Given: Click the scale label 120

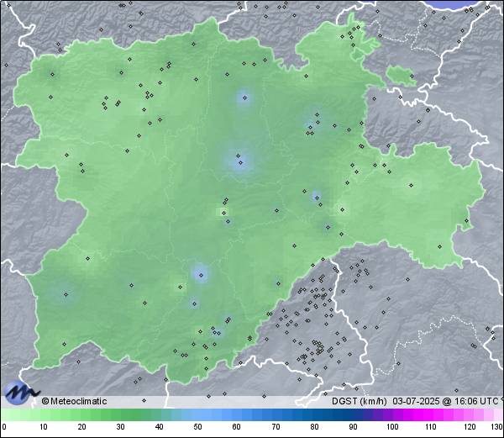Looking at the screenshot, I should click(470, 427).
